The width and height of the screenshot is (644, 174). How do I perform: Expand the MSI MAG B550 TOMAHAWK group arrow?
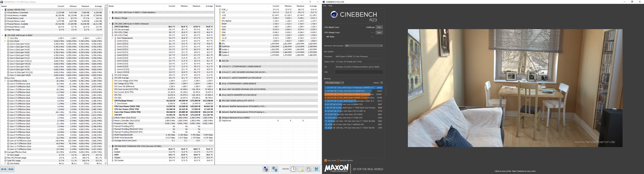(110, 146)
